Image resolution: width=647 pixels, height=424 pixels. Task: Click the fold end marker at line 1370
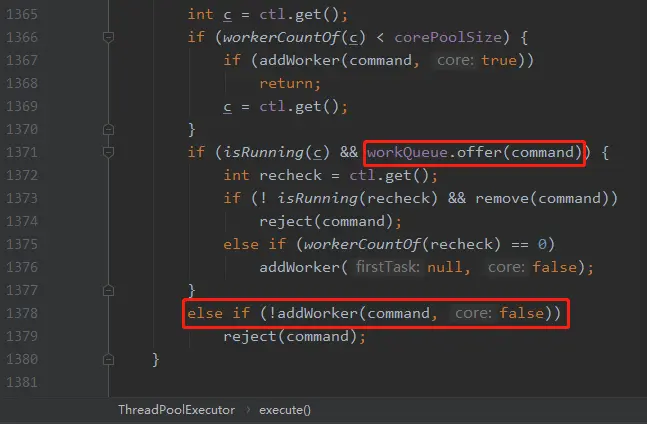tap(108, 130)
